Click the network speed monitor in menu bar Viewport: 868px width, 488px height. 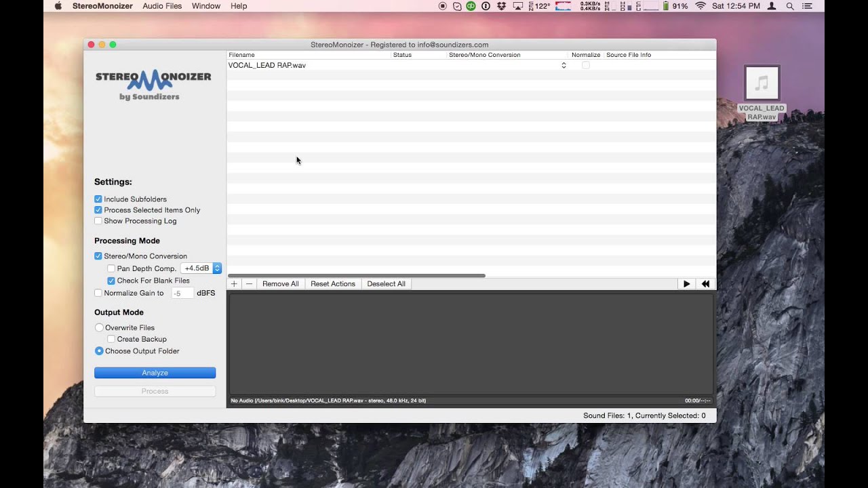click(x=590, y=6)
